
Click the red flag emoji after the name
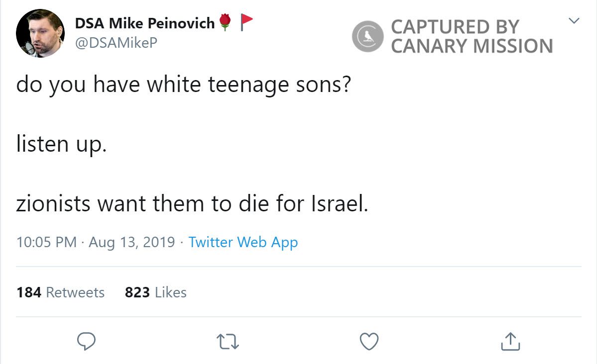(x=246, y=21)
